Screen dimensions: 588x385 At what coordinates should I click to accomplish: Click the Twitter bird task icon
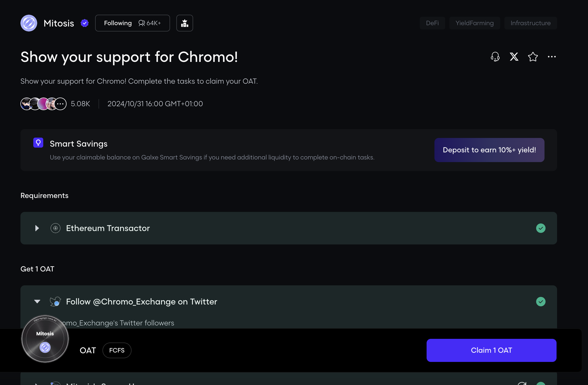pos(56,302)
